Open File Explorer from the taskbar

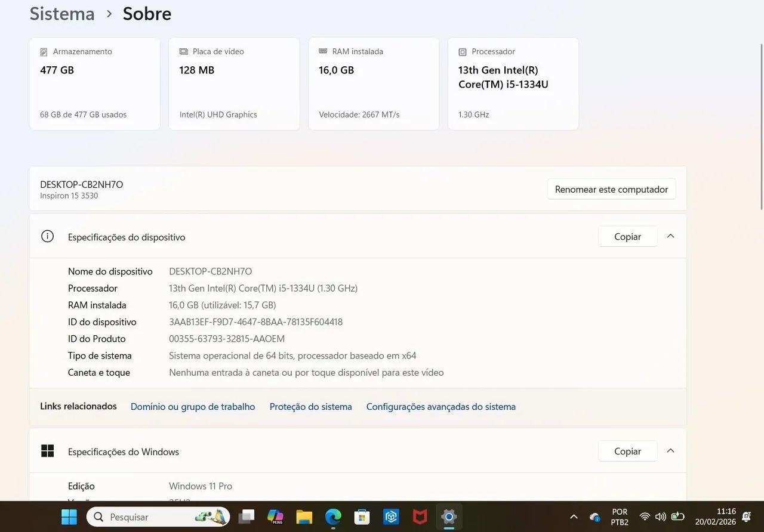(x=304, y=516)
